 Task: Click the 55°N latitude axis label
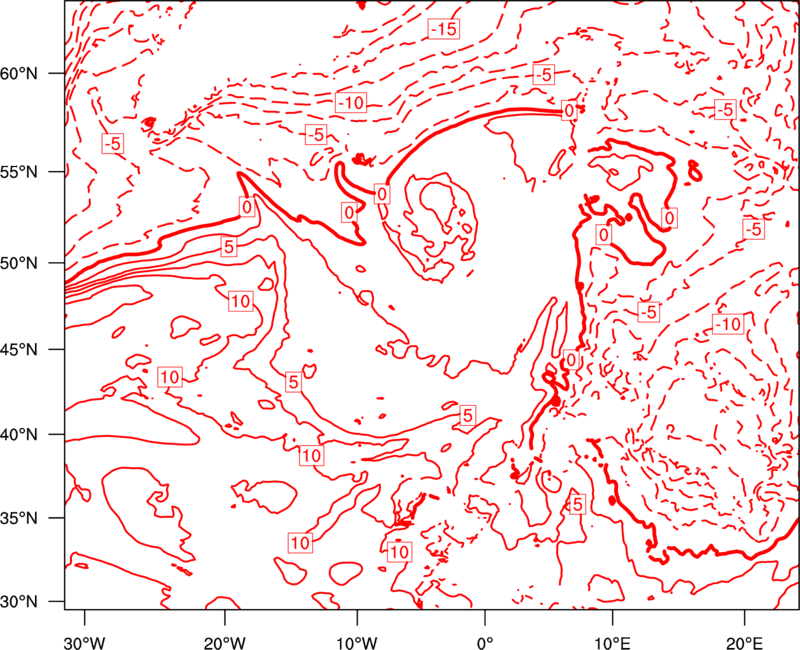click(19, 172)
